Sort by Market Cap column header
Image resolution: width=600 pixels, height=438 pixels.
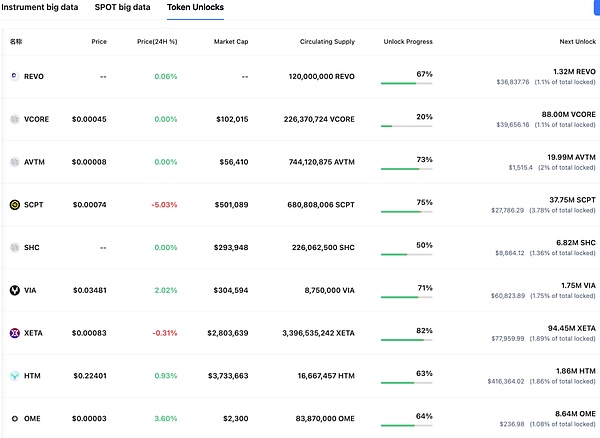point(232,42)
